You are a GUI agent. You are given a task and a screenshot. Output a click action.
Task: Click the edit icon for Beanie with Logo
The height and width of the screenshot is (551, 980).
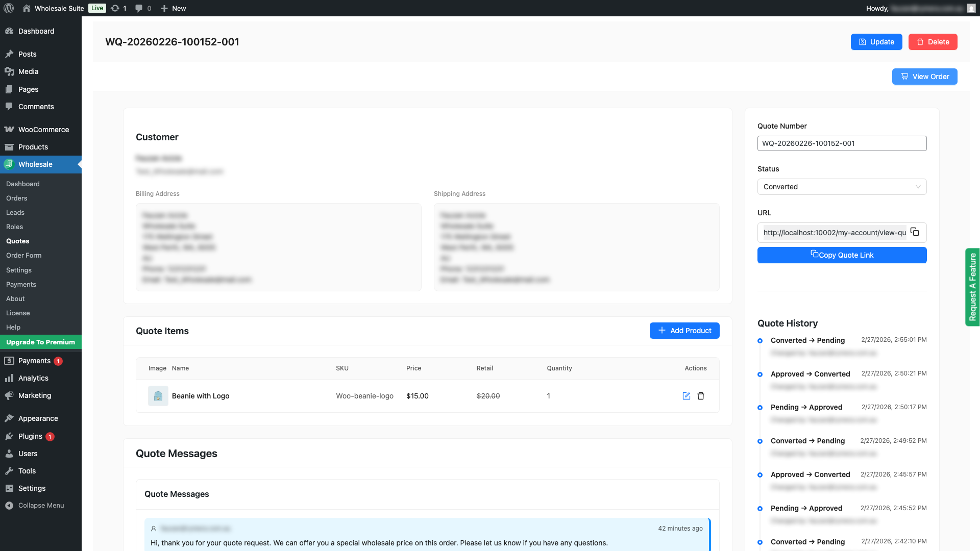[x=687, y=396]
